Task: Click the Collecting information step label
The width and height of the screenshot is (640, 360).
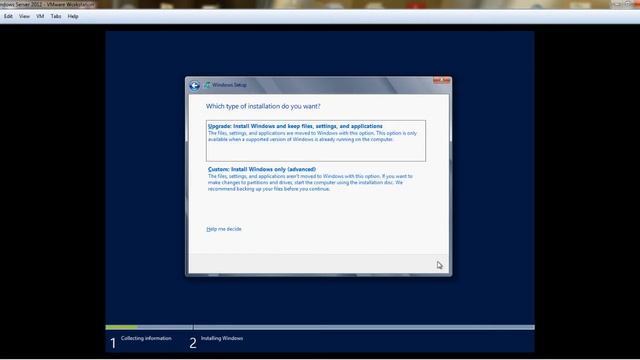Action: pos(146,338)
